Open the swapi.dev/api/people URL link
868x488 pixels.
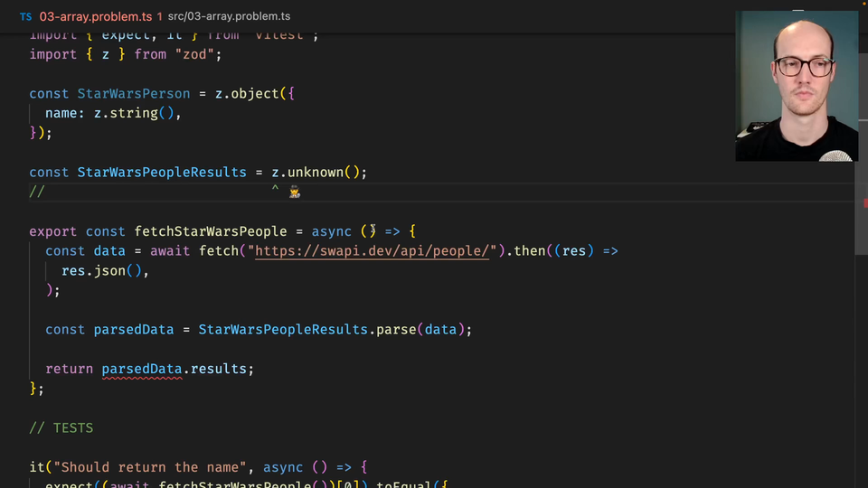click(373, 250)
